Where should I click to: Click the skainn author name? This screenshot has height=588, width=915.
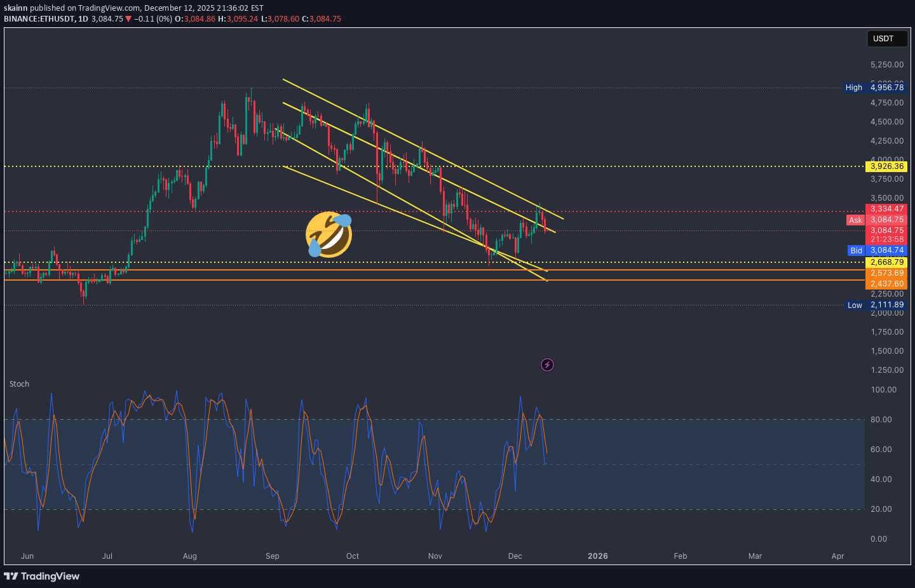[15, 8]
